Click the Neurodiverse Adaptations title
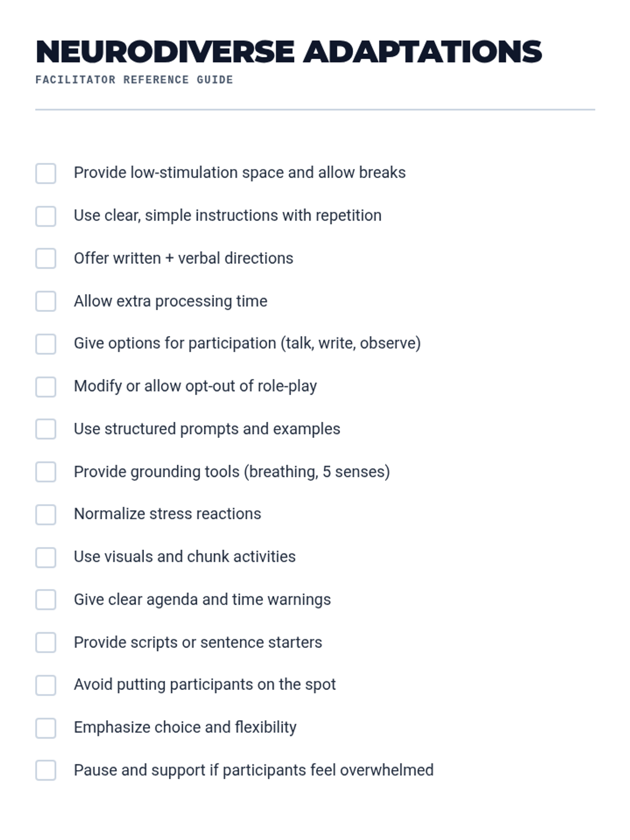Viewport: 630px width, 840px height. pos(289,51)
